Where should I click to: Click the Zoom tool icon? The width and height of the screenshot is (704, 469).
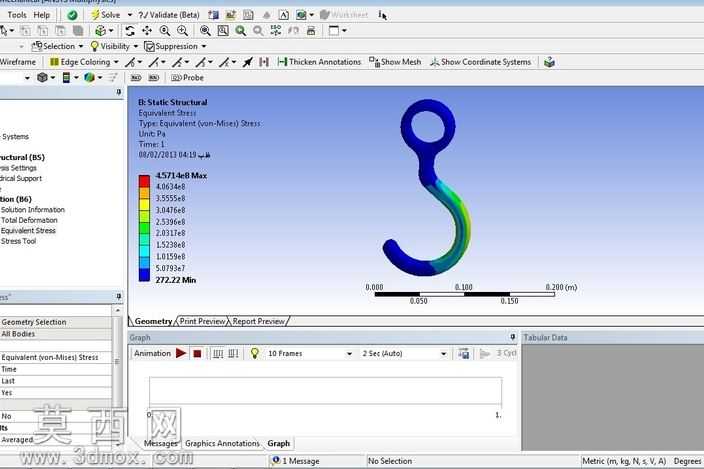(165, 31)
